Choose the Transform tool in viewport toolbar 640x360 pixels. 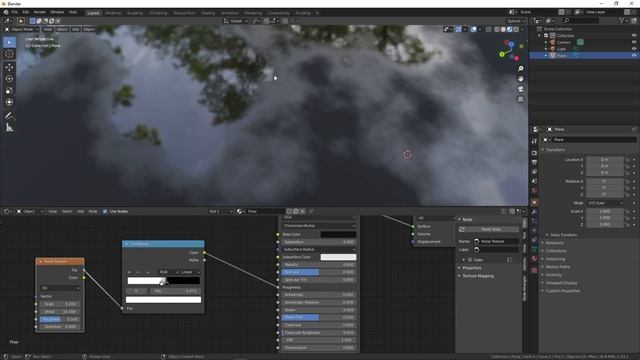click(9, 102)
